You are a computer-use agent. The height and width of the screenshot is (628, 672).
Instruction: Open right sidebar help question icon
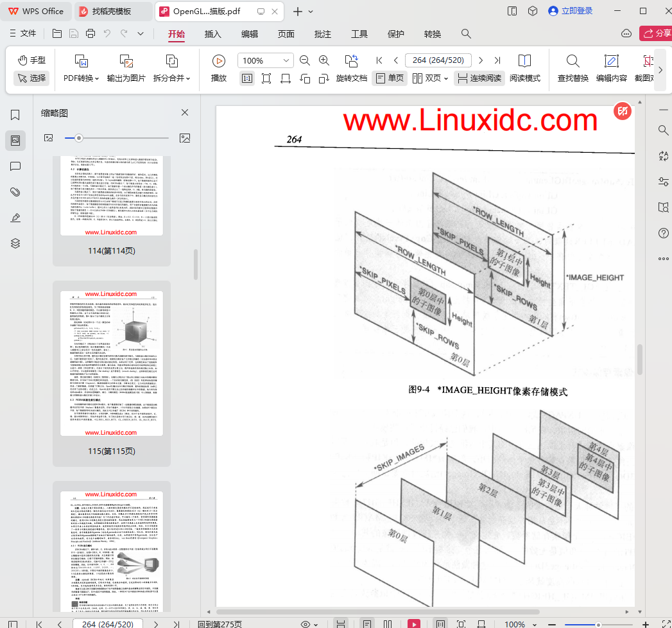pyautogui.click(x=664, y=232)
